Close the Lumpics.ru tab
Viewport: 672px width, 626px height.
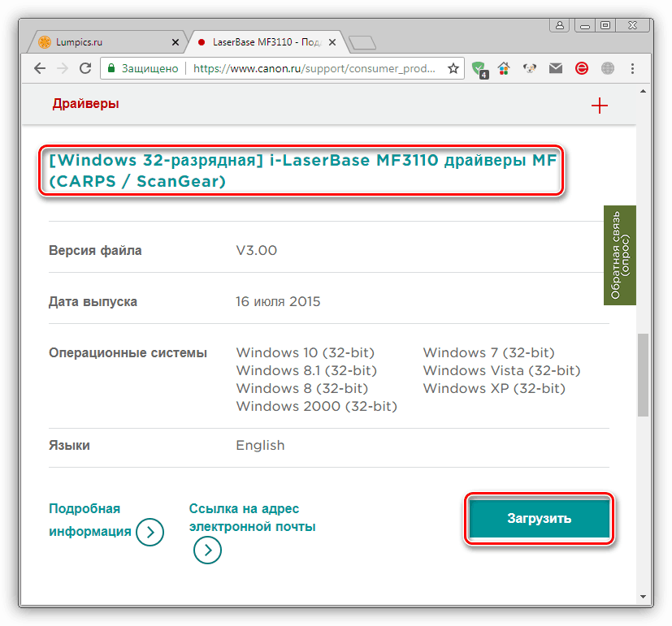176,41
